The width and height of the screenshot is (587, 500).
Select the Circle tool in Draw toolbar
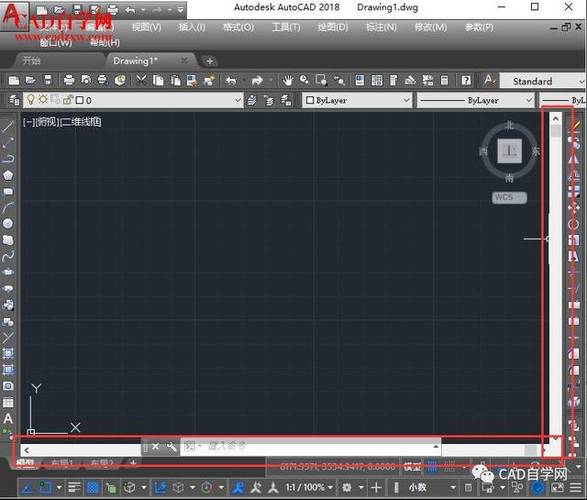[x=8, y=223]
